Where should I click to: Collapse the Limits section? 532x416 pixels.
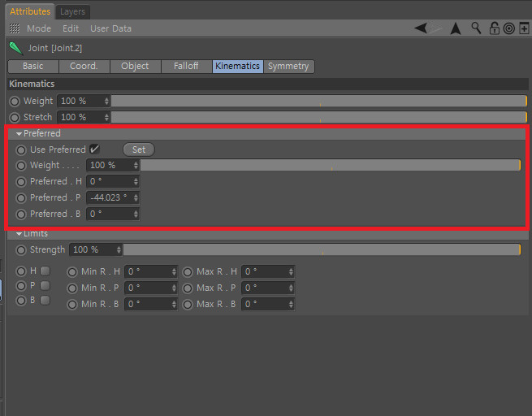[x=19, y=234]
